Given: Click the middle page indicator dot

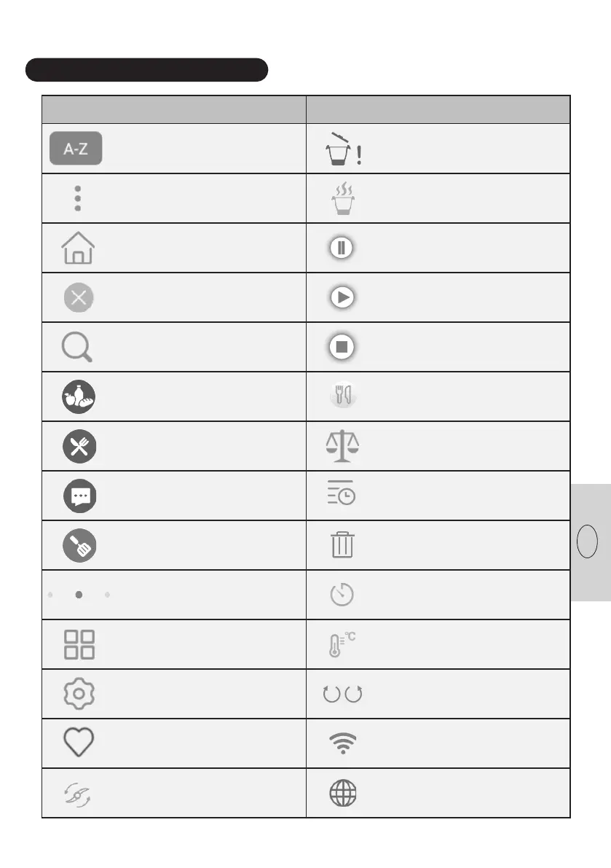Looking at the screenshot, I should (x=79, y=595).
